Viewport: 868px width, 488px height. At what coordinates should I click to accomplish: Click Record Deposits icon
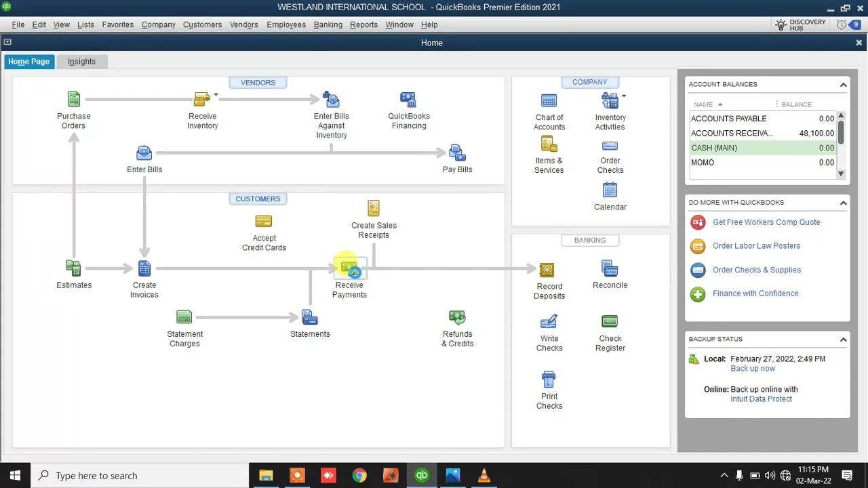point(547,270)
